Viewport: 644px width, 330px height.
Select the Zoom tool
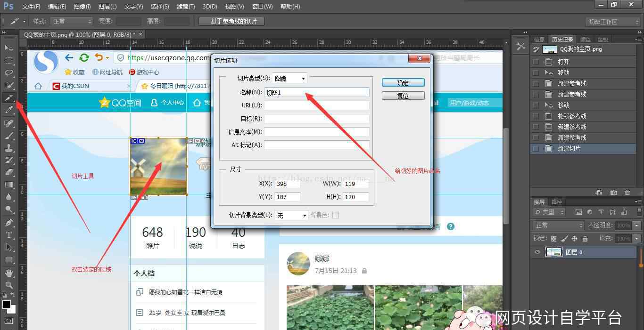[9, 285]
